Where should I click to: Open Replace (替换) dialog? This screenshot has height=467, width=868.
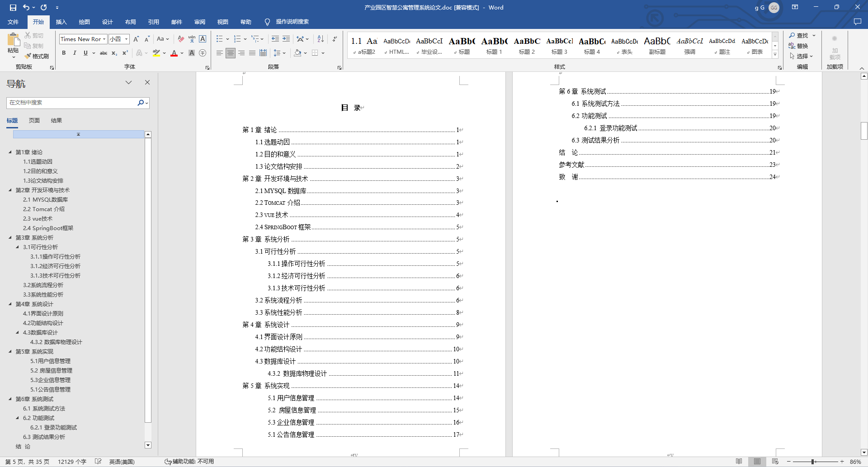point(798,46)
